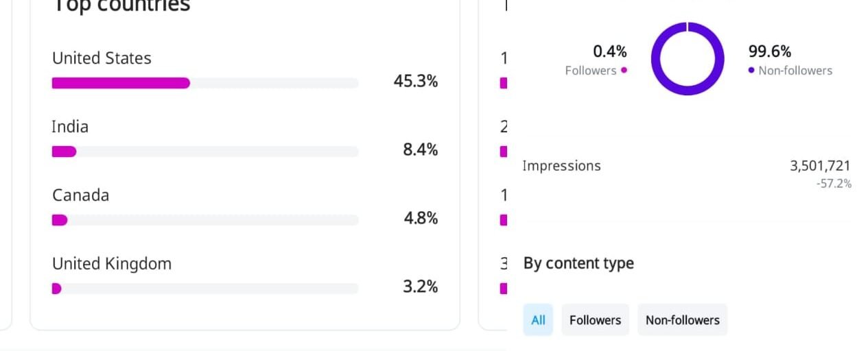Select the Non-followers content type filter
This screenshot has height=351, width=868.
[682, 319]
